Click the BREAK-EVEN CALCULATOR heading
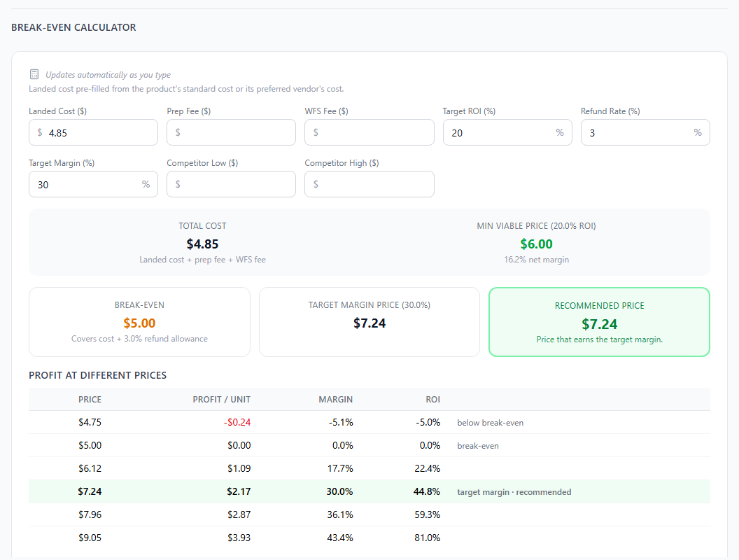The height and width of the screenshot is (560, 739). click(73, 27)
